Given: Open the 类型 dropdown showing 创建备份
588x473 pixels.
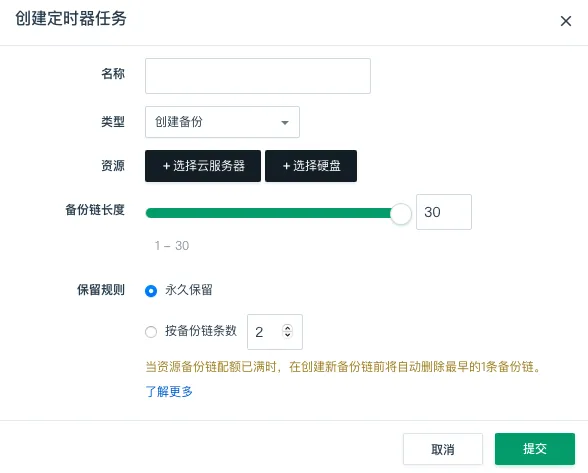Looking at the screenshot, I should coord(222,122).
